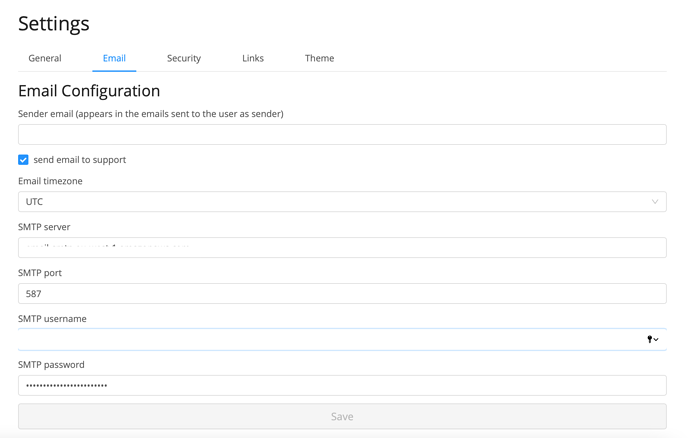Screen dimensions: 690x438
Task: Go to the Links tab
Action: [x=253, y=58]
